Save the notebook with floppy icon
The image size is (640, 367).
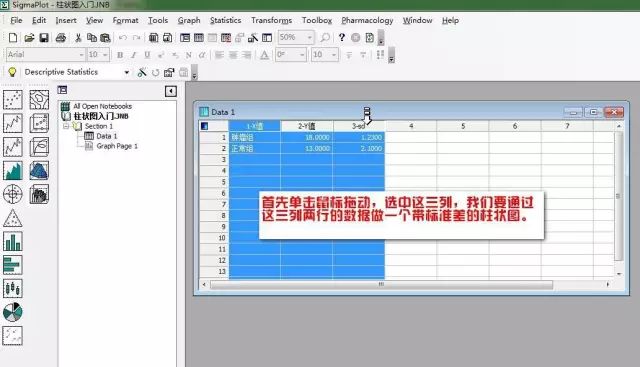pos(44,38)
